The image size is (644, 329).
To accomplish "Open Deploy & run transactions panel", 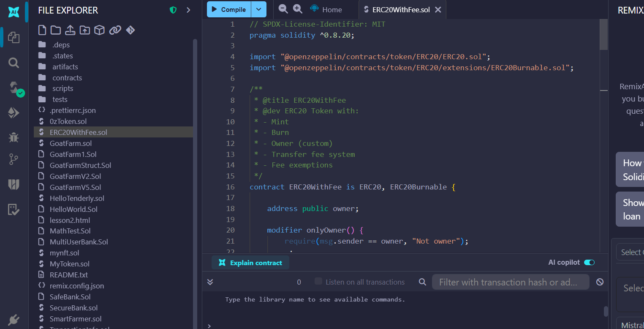I will coord(14,112).
